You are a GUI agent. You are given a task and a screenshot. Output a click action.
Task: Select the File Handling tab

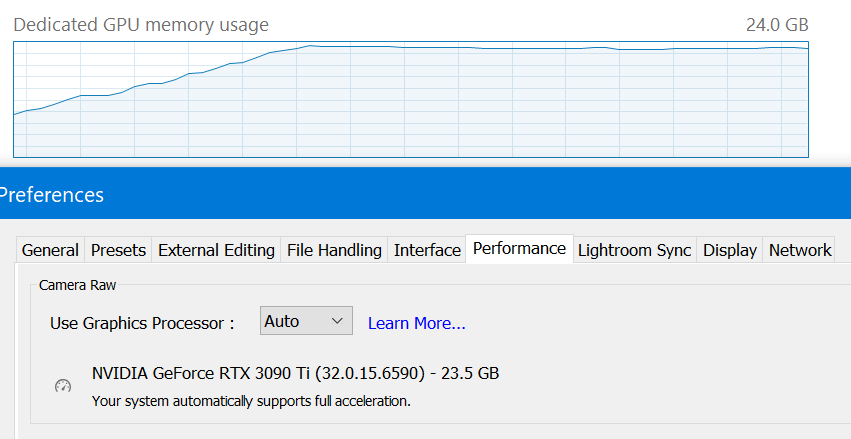pos(334,250)
